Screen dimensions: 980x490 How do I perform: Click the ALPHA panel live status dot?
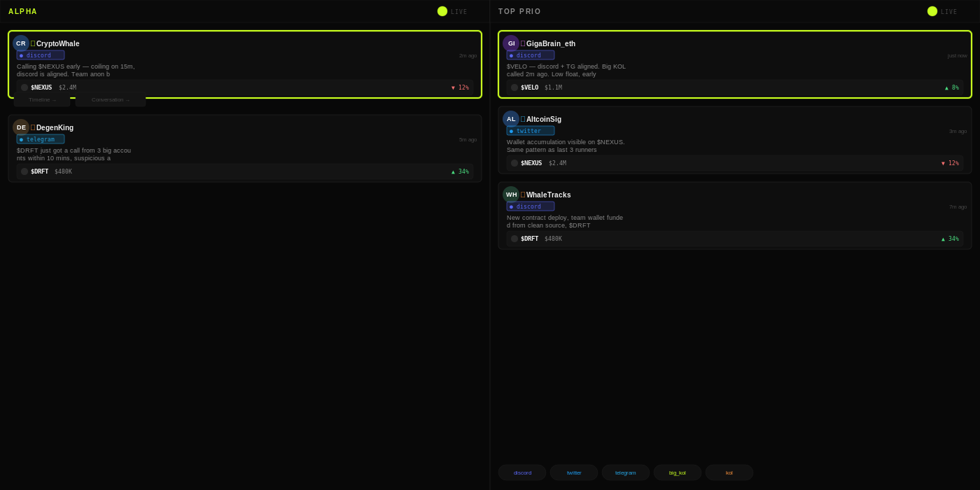tap(442, 11)
